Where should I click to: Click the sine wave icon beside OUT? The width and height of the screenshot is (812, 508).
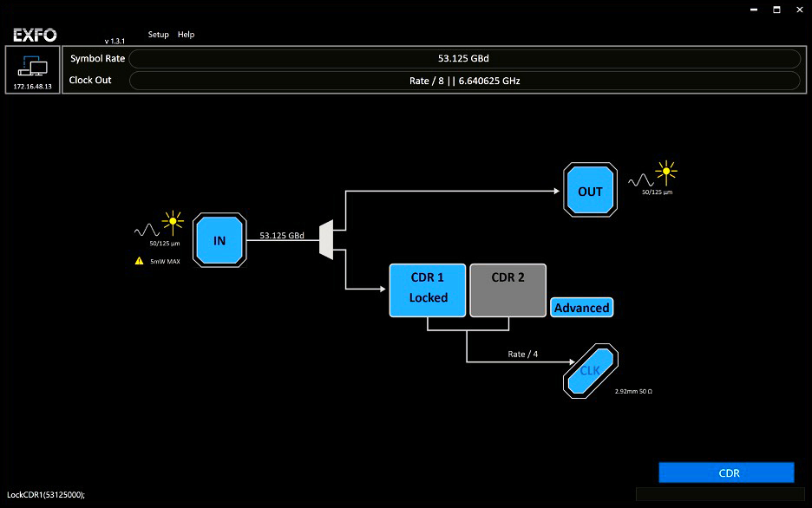[641, 180]
